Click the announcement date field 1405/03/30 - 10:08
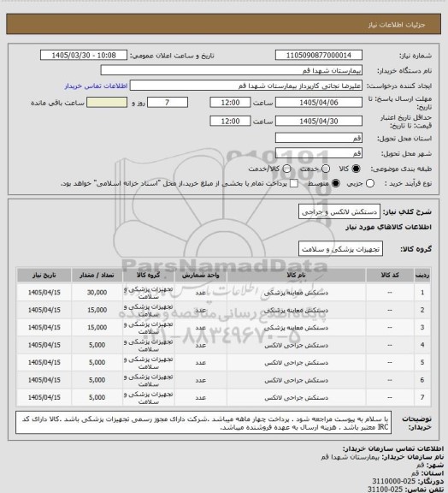This screenshot has height=493, width=448. point(84,56)
